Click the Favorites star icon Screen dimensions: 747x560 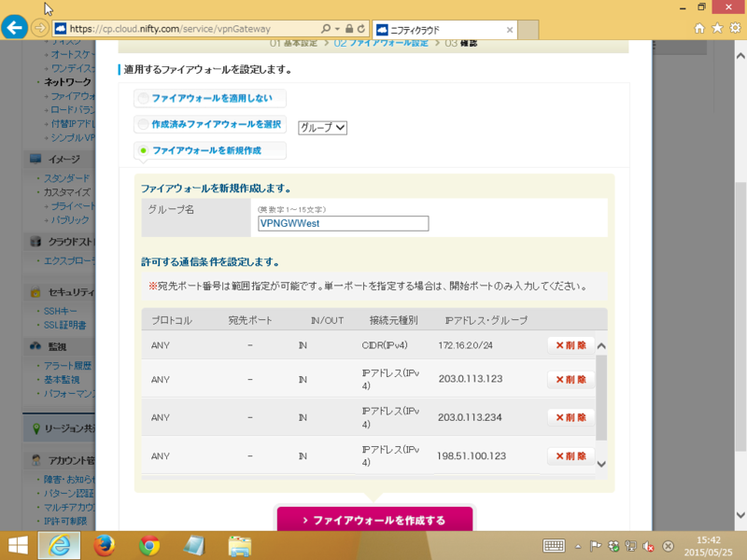[716, 28]
